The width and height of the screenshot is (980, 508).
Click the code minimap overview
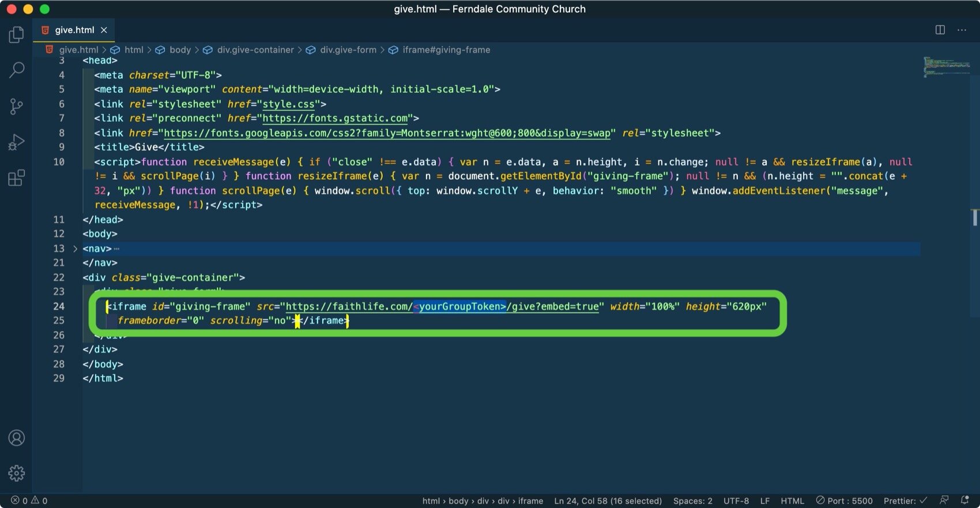tap(945, 66)
